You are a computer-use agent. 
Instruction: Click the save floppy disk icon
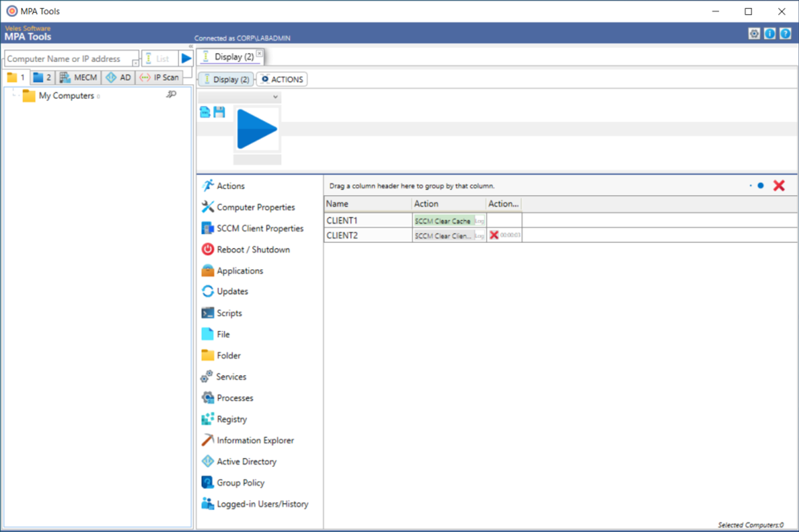pos(219,112)
